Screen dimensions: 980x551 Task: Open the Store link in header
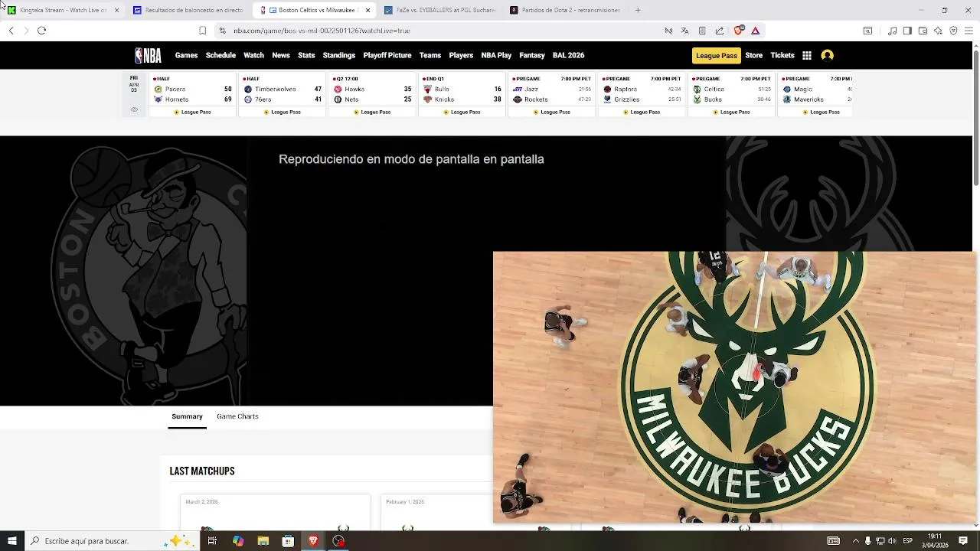click(x=754, y=55)
